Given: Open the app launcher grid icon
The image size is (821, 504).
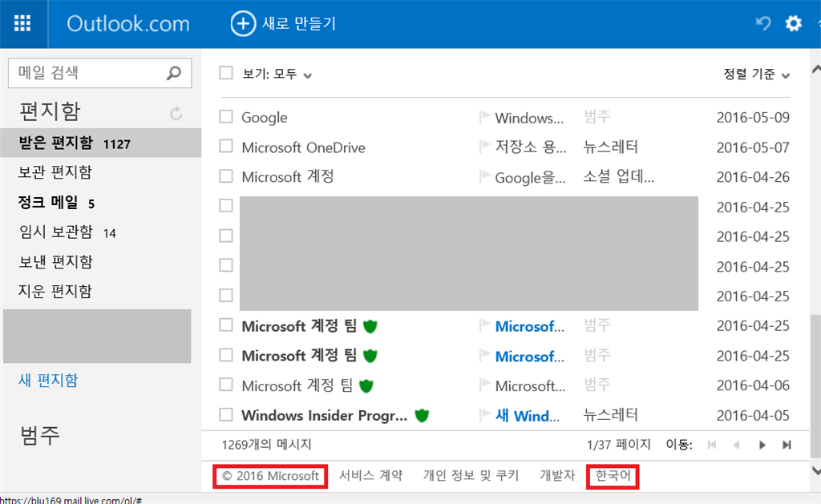Looking at the screenshot, I should (22, 23).
